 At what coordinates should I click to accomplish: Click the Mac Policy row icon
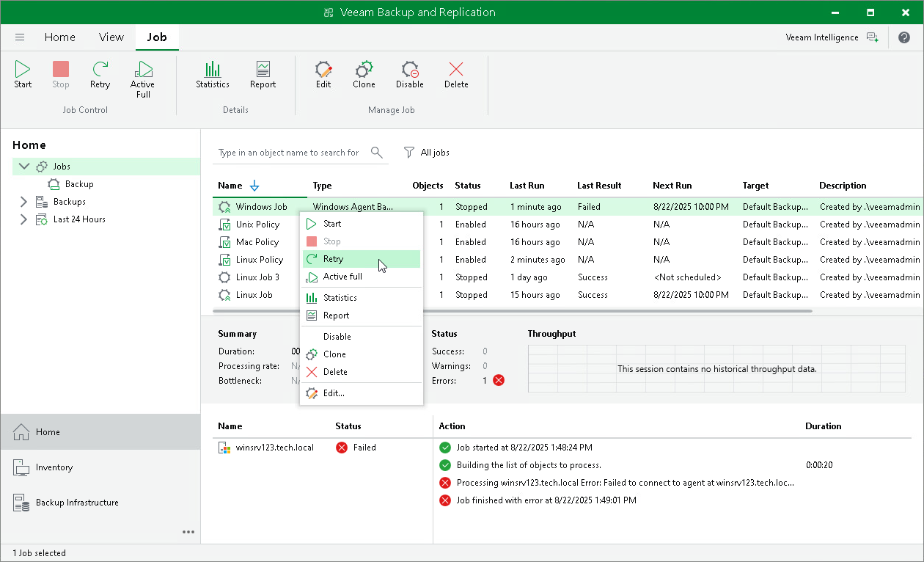tap(224, 242)
